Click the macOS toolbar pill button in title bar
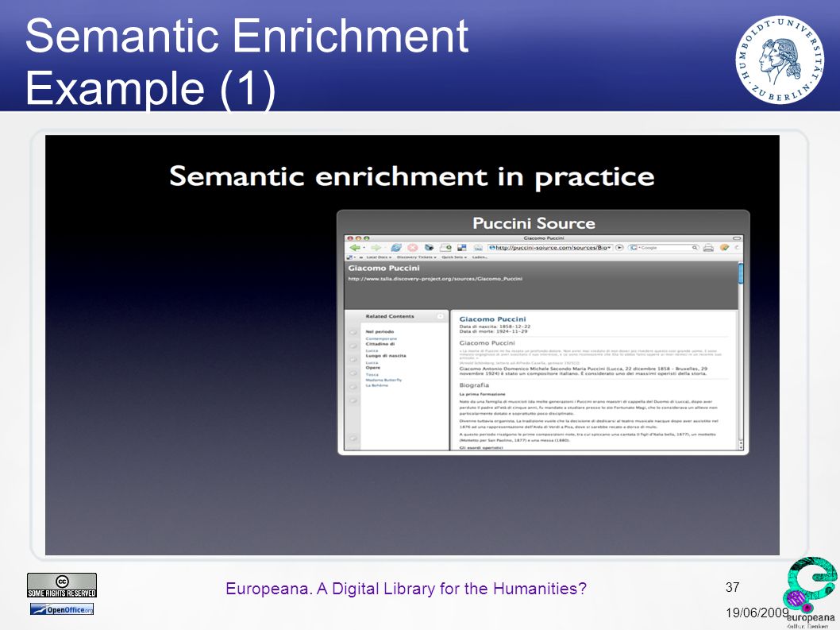This screenshot has height=630, width=840. coord(737,238)
